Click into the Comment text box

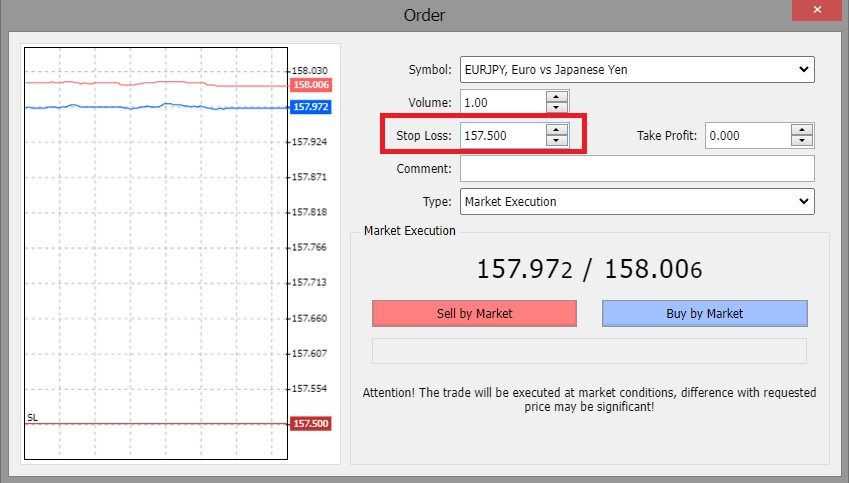(x=637, y=168)
